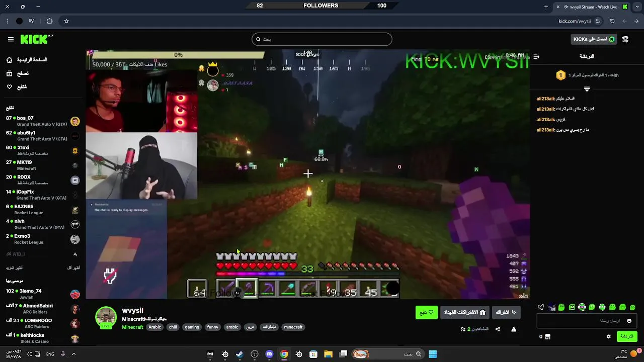
Task: Open the user profile avatar menu
Action: click(x=625, y=39)
